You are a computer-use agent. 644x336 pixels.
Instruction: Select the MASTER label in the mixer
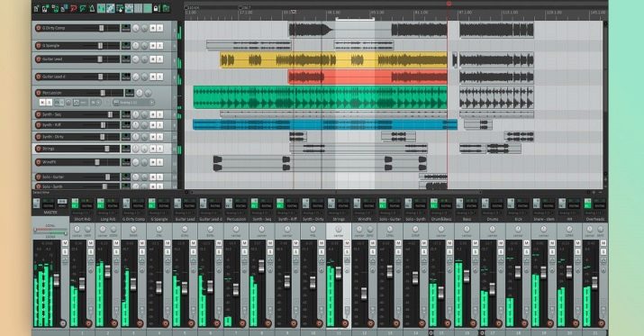(x=50, y=213)
